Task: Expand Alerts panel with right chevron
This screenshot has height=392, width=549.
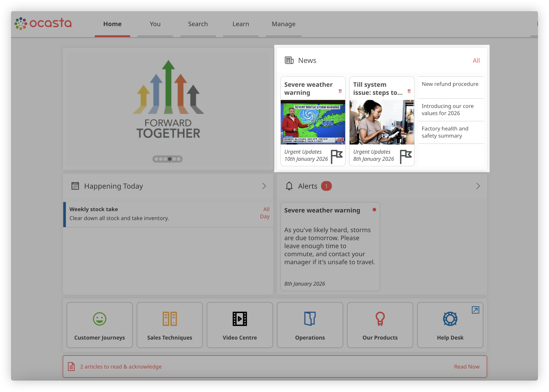Action: click(x=478, y=186)
